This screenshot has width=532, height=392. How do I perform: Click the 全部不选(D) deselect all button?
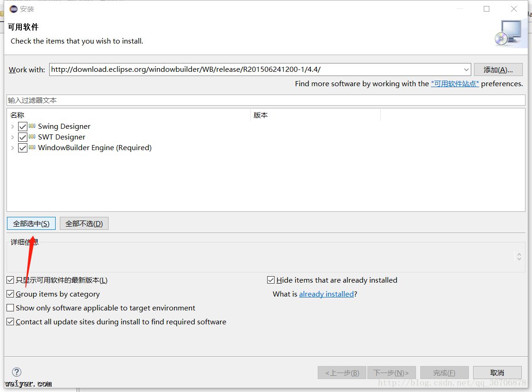click(84, 224)
